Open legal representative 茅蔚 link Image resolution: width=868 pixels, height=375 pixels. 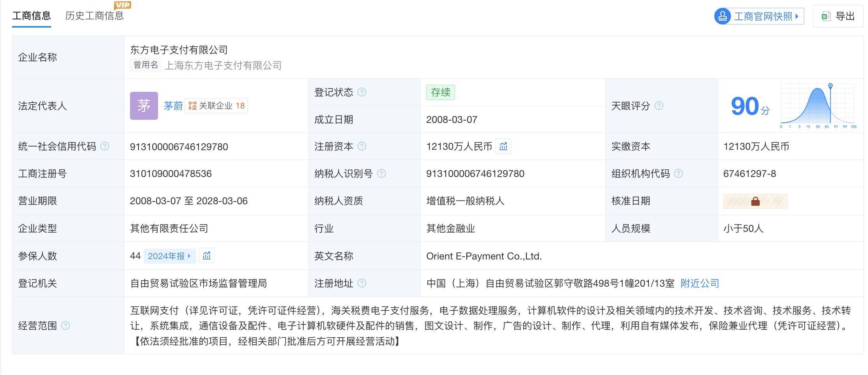point(173,106)
